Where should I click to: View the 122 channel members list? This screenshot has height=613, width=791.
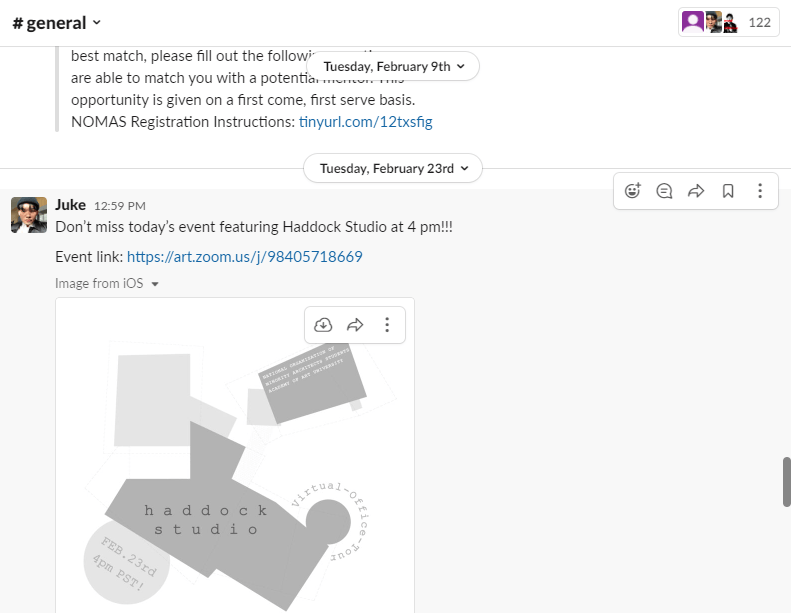(x=728, y=22)
